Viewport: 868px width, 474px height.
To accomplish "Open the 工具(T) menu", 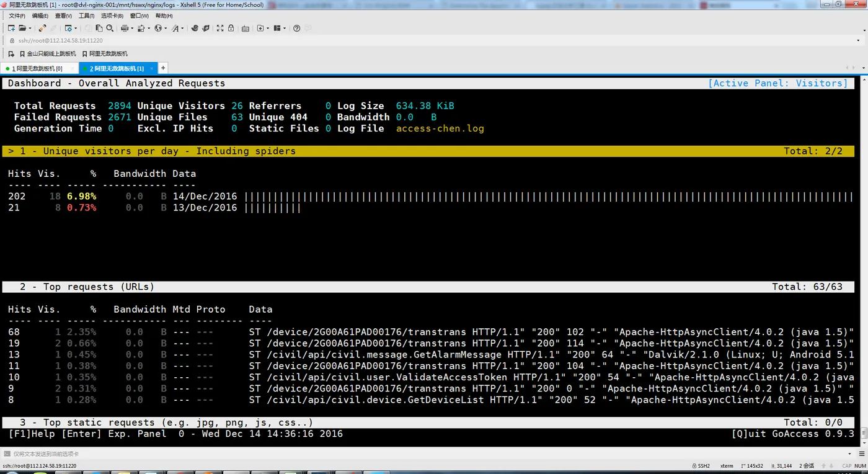I will point(87,16).
